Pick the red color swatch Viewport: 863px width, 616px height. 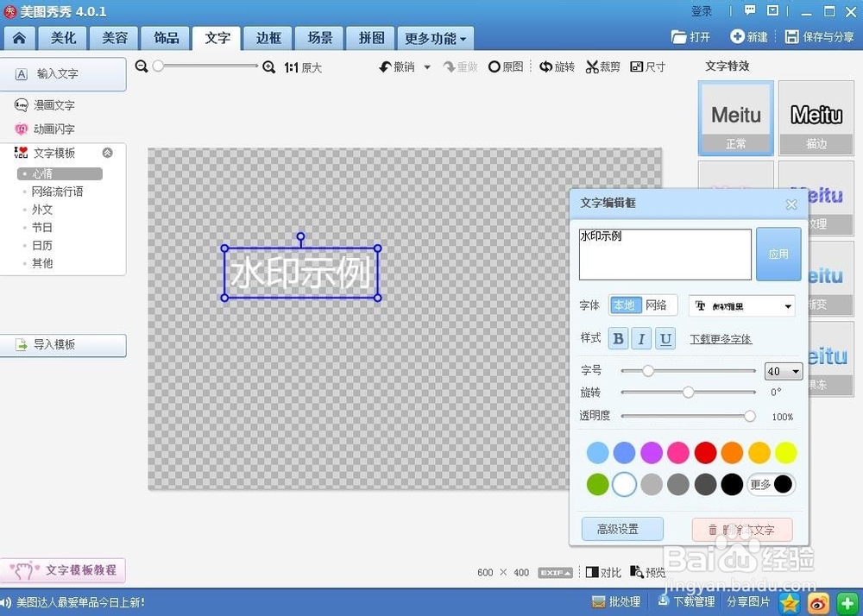click(x=705, y=453)
